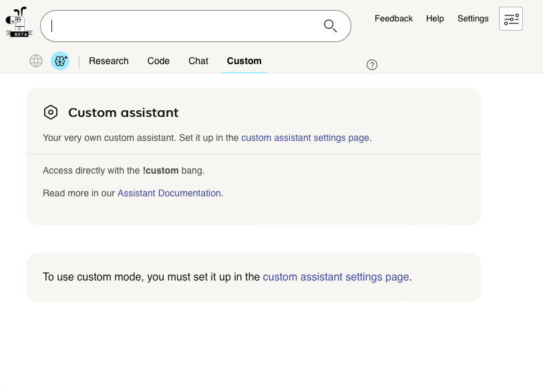Image resolution: width=543 pixels, height=392 pixels.
Task: Select the Custom tab
Action: (x=244, y=61)
